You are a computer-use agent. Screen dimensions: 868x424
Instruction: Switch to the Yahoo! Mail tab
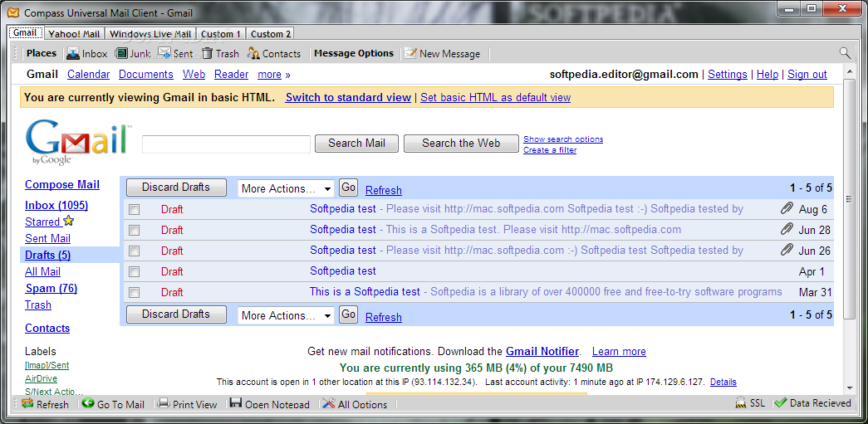pyautogui.click(x=74, y=34)
